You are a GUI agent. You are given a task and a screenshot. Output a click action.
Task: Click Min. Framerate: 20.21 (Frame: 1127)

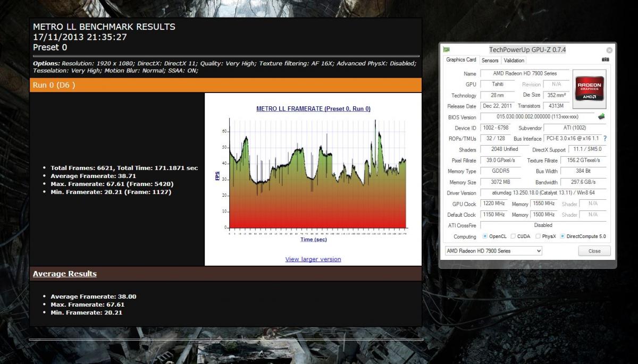click(111, 192)
